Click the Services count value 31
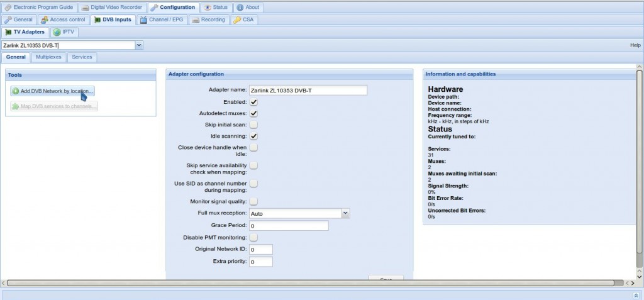This screenshot has height=300, width=644. tap(431, 155)
